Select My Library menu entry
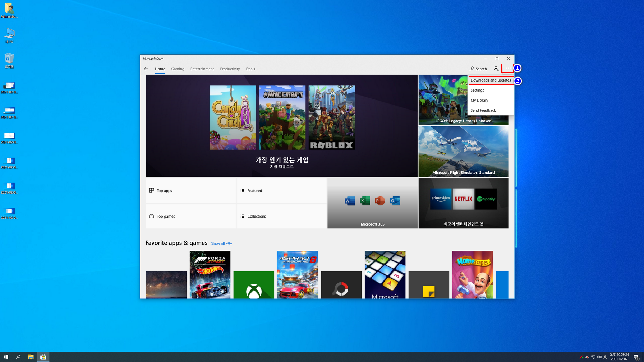Viewport: 644px width, 362px height. (491, 100)
